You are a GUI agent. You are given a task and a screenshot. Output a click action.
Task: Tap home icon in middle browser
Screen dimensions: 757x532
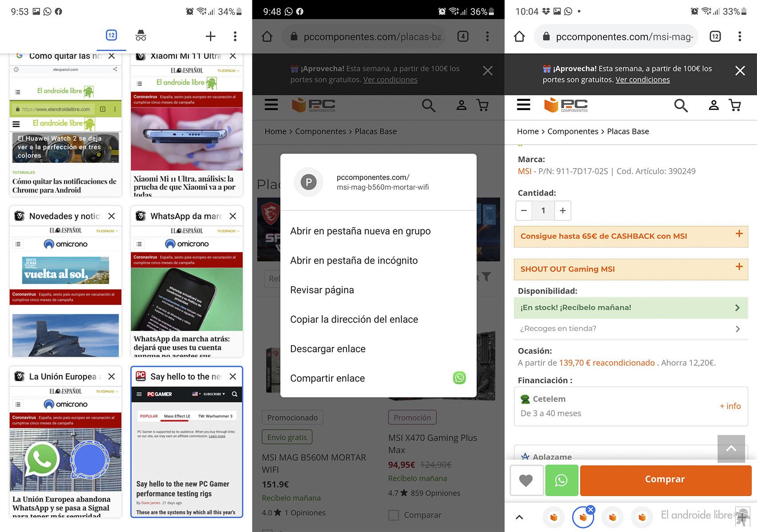tap(267, 36)
